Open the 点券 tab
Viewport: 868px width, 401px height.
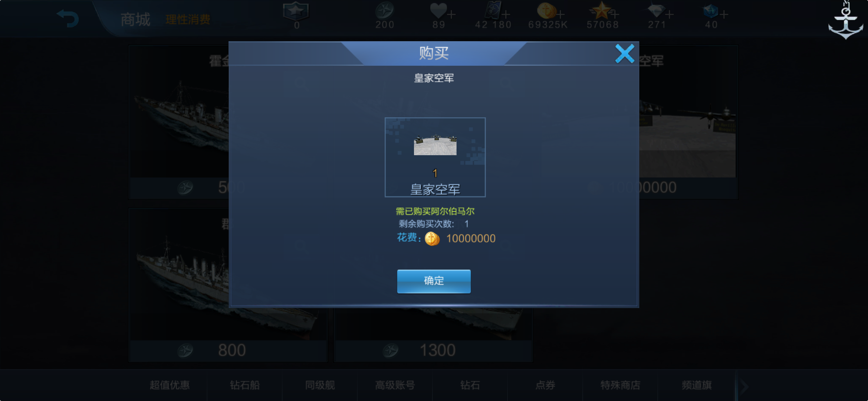545,385
